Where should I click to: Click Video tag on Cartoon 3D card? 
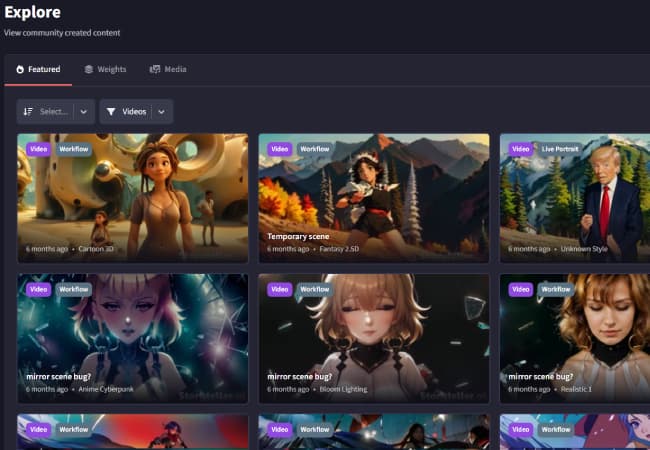point(39,149)
